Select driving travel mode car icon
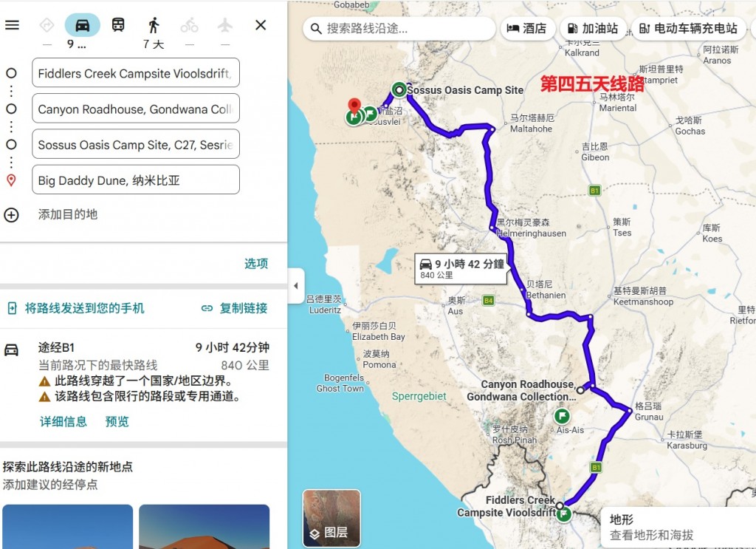Screen dimensions: 756x549 (83, 25)
